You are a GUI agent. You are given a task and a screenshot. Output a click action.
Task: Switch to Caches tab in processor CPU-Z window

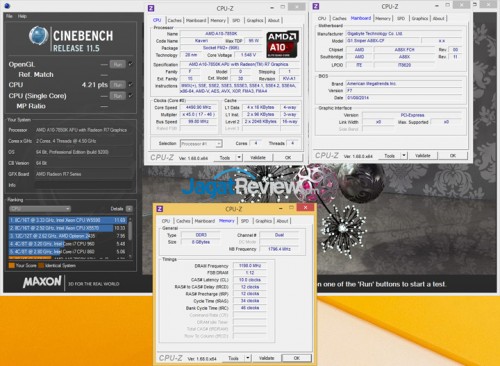tap(175, 20)
